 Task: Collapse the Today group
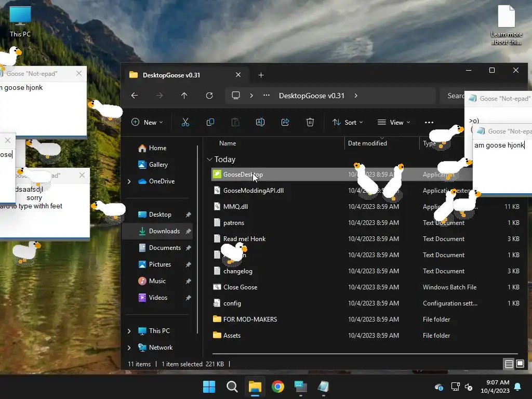point(210,159)
